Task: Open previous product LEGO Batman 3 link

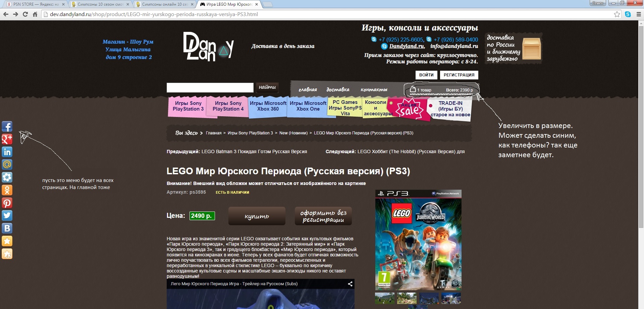Action: pyautogui.click(x=254, y=151)
